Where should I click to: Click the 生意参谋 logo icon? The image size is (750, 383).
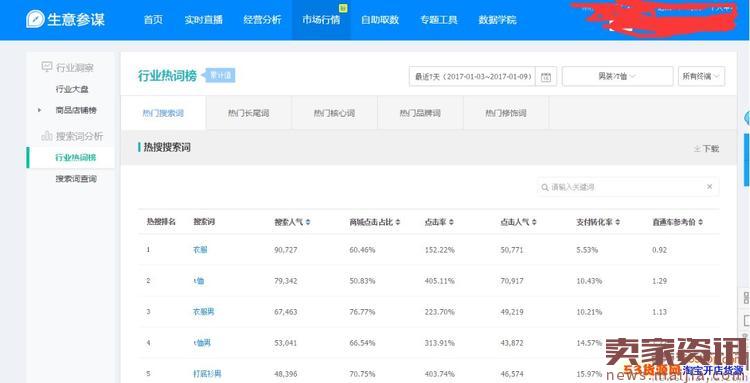click(35, 20)
